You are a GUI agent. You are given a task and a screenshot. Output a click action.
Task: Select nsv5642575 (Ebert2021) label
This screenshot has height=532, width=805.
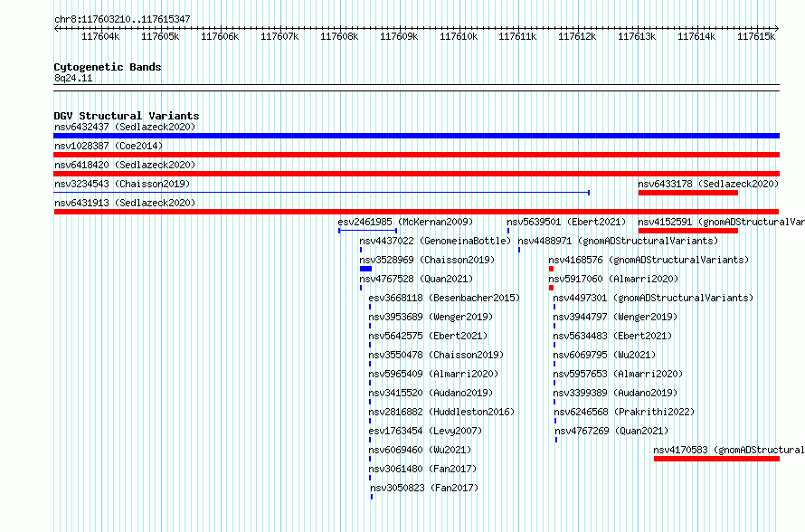(428, 336)
